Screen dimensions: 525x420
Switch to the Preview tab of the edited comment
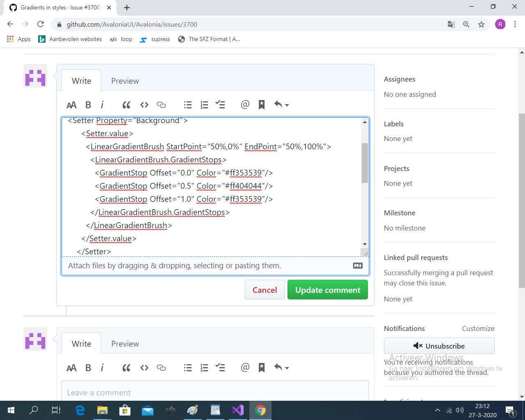[125, 80]
